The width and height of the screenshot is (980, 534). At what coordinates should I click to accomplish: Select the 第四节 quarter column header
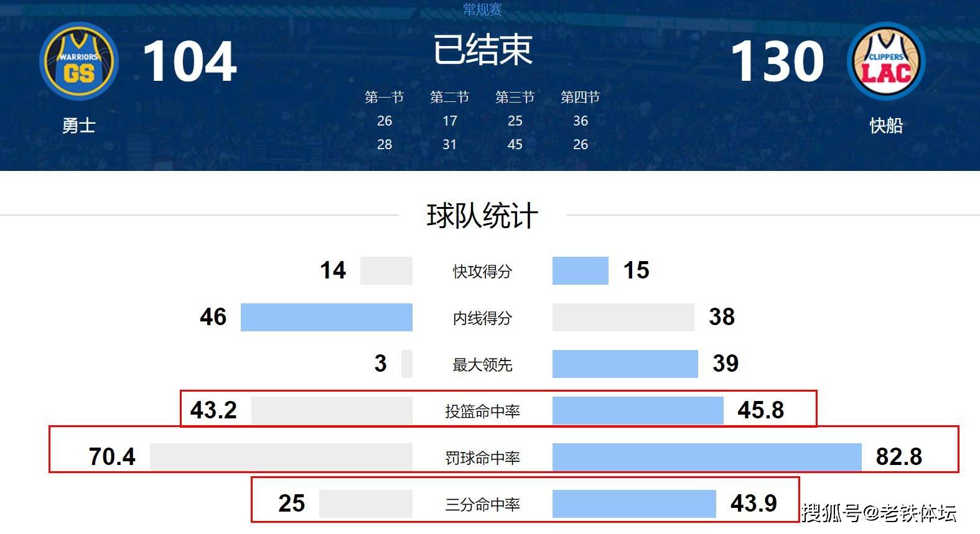pyautogui.click(x=581, y=97)
